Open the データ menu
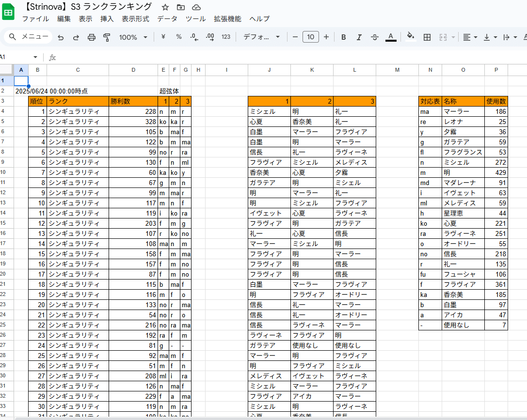 [167, 19]
